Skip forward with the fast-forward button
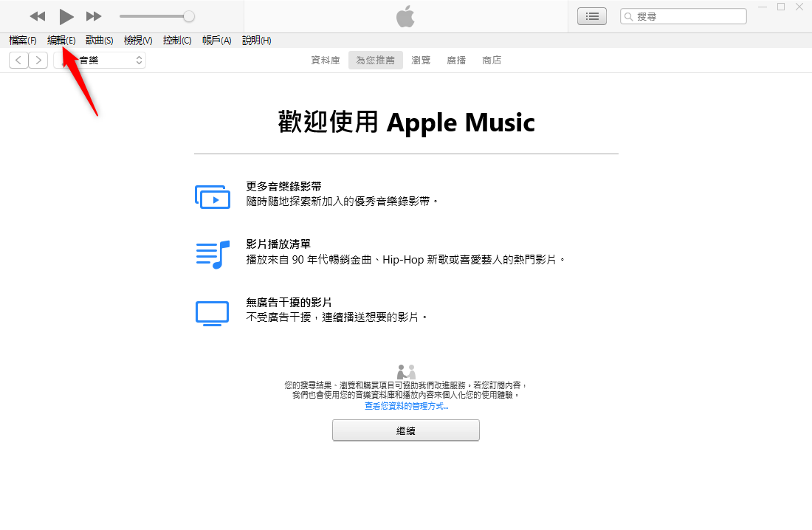 (93, 16)
